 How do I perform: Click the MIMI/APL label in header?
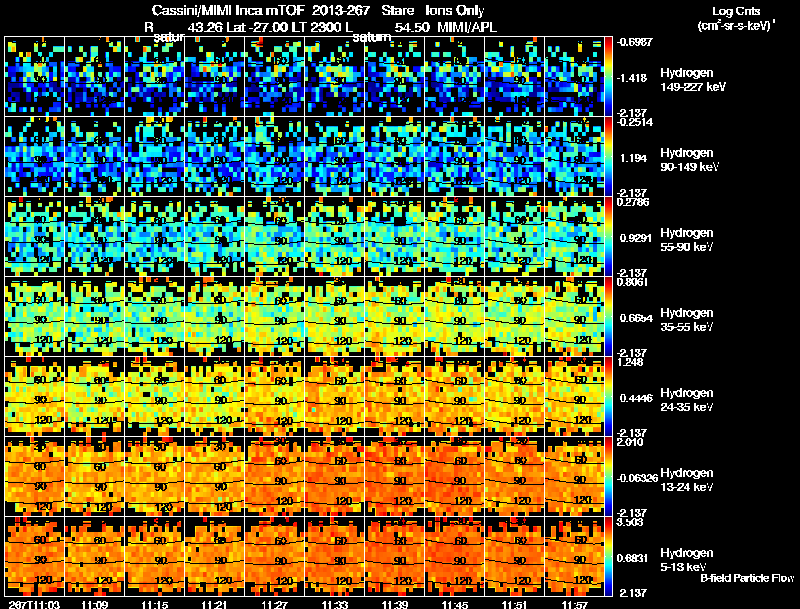click(x=466, y=27)
